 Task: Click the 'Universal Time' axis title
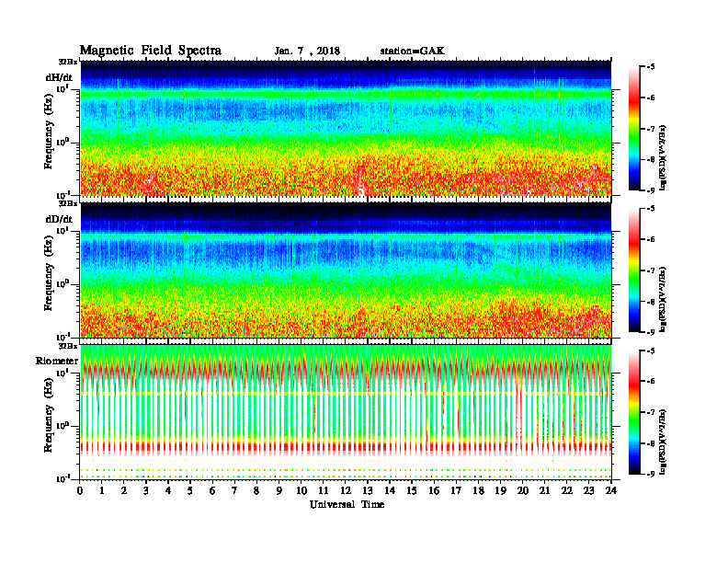(347, 504)
